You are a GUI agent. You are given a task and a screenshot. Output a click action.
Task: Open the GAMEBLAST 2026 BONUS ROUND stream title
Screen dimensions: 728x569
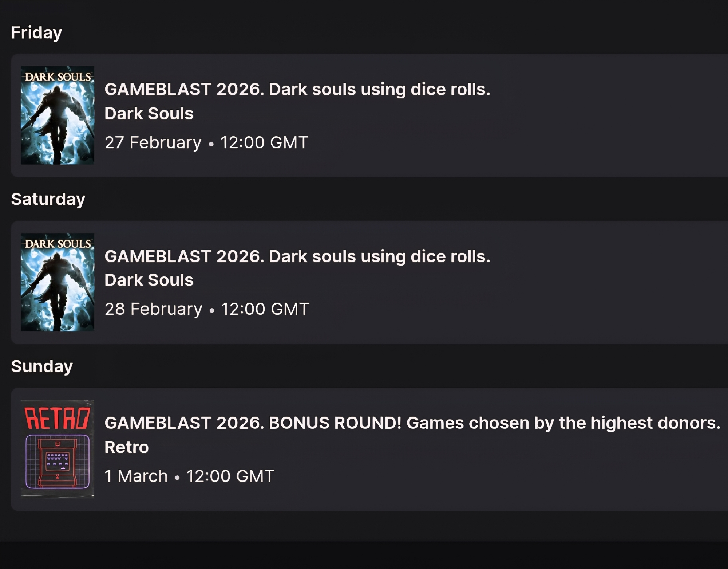pos(412,423)
